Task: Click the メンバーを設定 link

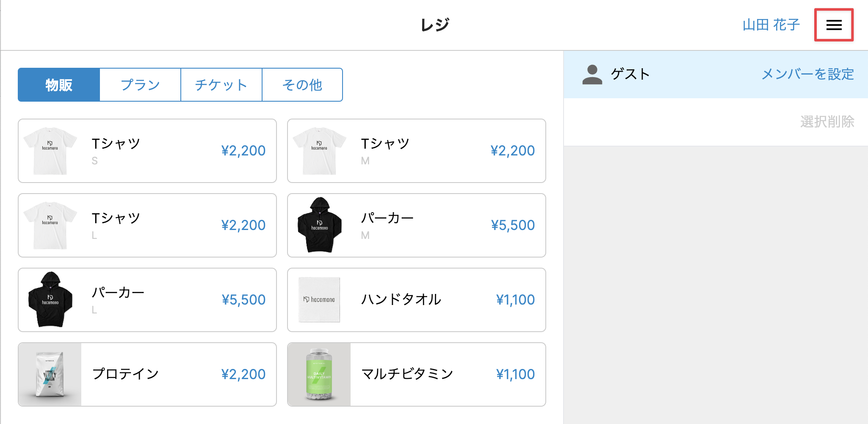Action: pos(807,75)
